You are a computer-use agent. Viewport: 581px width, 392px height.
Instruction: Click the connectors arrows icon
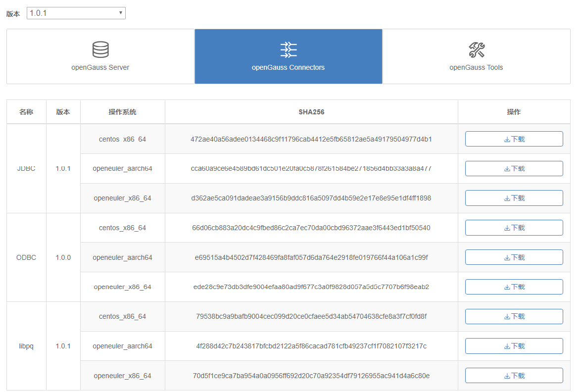289,49
